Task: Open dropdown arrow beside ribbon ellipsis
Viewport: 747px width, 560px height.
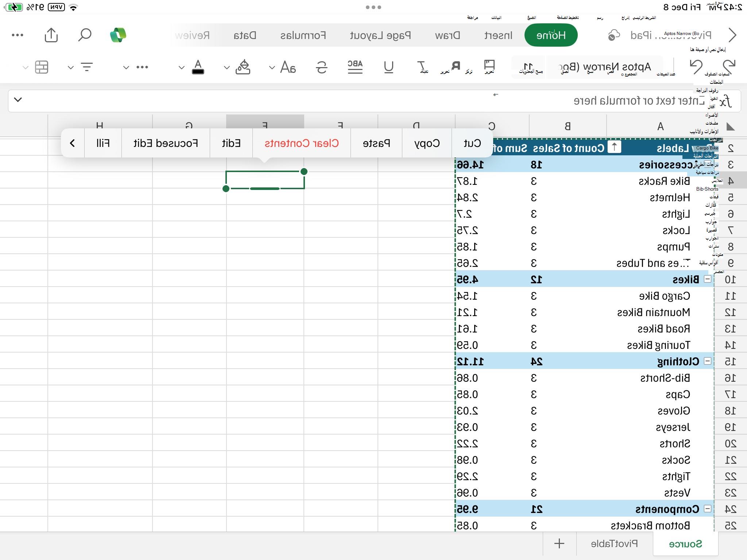Action: coord(126,67)
